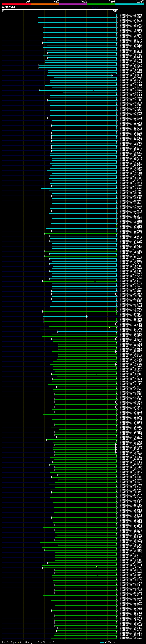Click the white query sequence bar
Viewport: 146px width, 644px height.
(60, 10)
